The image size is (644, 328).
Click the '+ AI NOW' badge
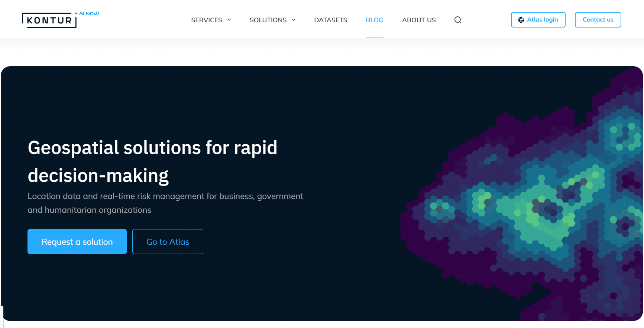point(87,13)
